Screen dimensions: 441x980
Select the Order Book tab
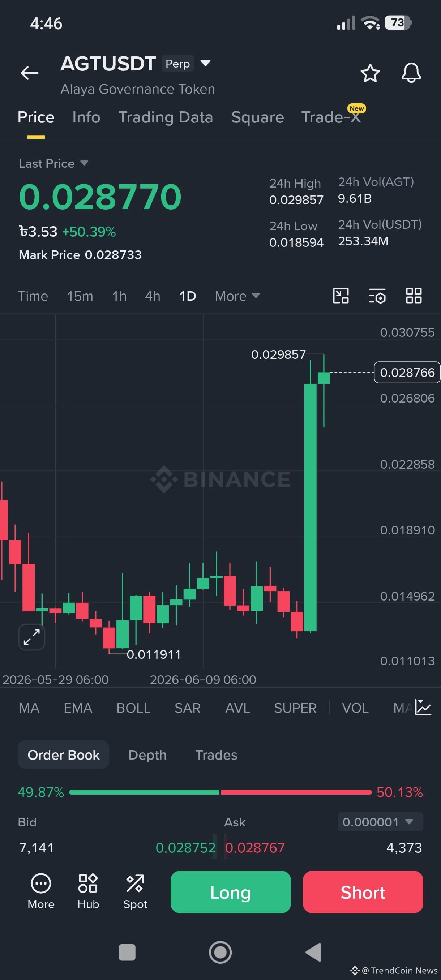click(x=64, y=755)
